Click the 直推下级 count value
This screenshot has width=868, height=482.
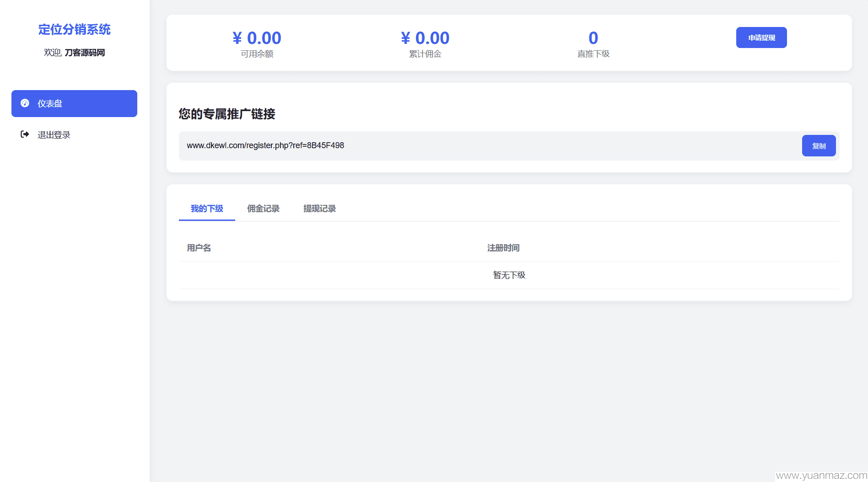593,38
